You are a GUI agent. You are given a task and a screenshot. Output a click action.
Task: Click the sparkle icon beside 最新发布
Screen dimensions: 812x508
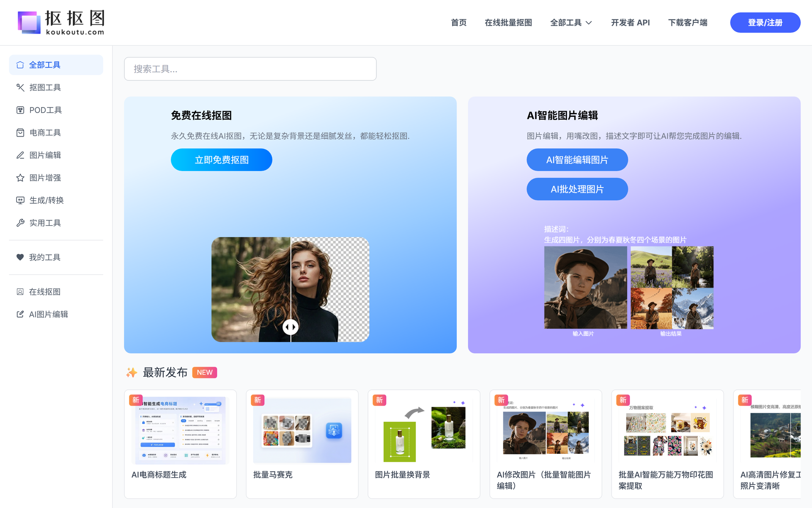[x=132, y=373]
